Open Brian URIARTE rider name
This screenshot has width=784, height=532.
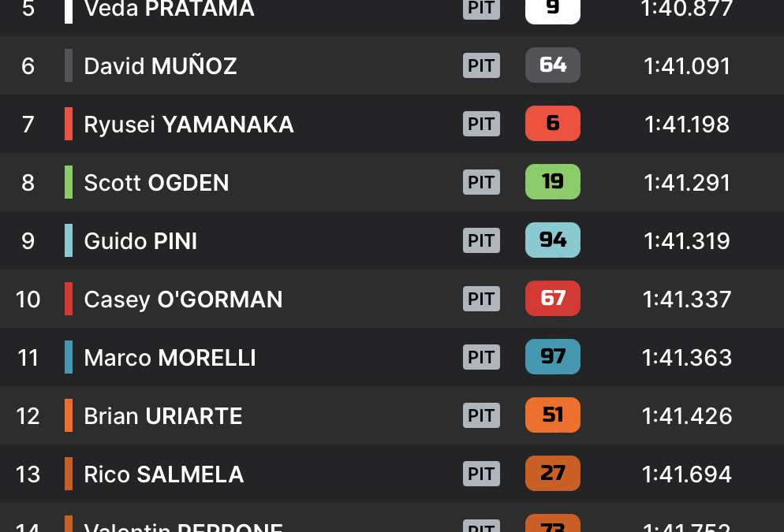tap(163, 416)
